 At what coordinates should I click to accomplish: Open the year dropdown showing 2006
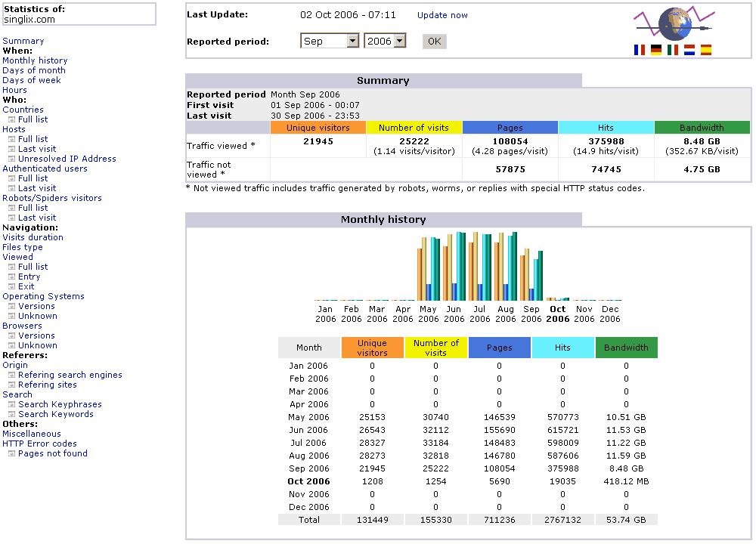pyautogui.click(x=385, y=42)
